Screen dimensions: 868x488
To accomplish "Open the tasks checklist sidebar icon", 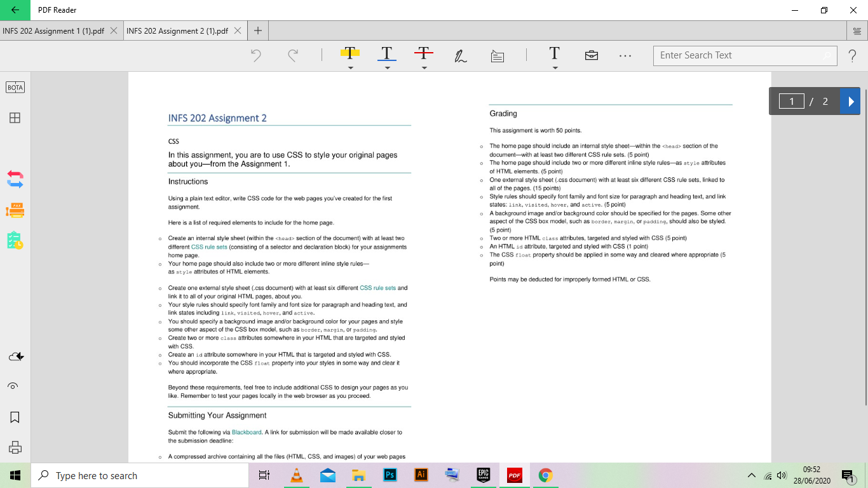I will (15, 240).
